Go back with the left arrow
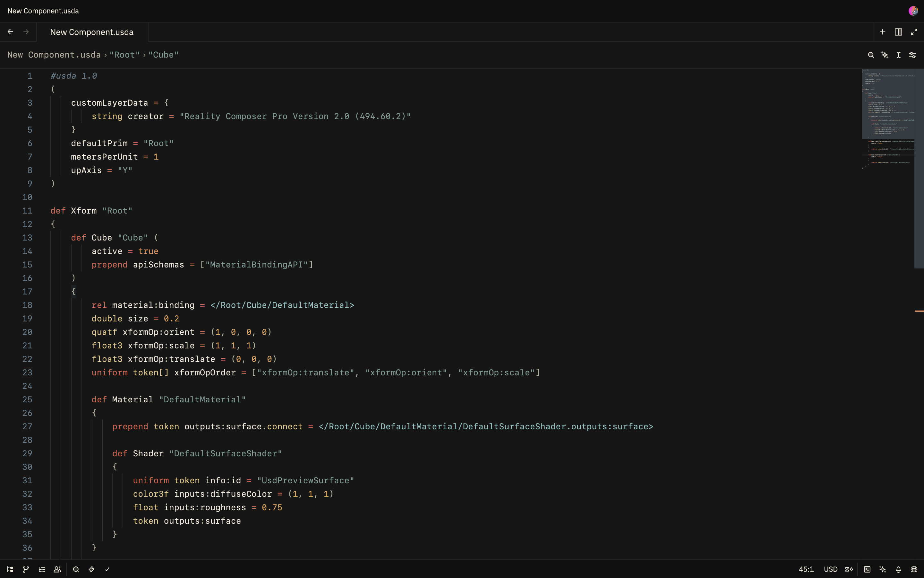924x578 pixels. coord(10,32)
